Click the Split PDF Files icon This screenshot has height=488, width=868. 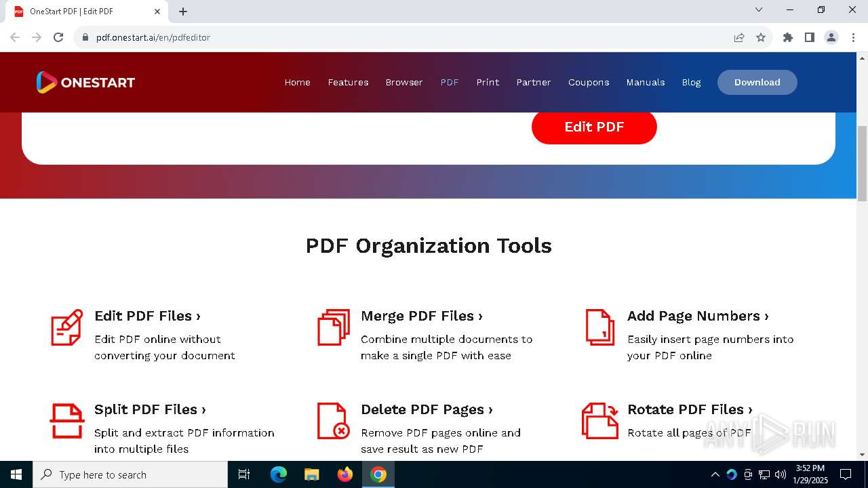(67, 421)
